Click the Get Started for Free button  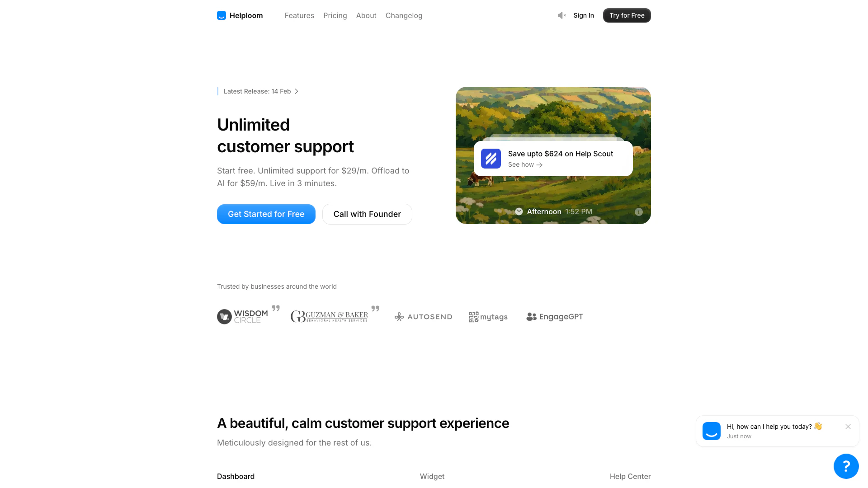pos(266,214)
